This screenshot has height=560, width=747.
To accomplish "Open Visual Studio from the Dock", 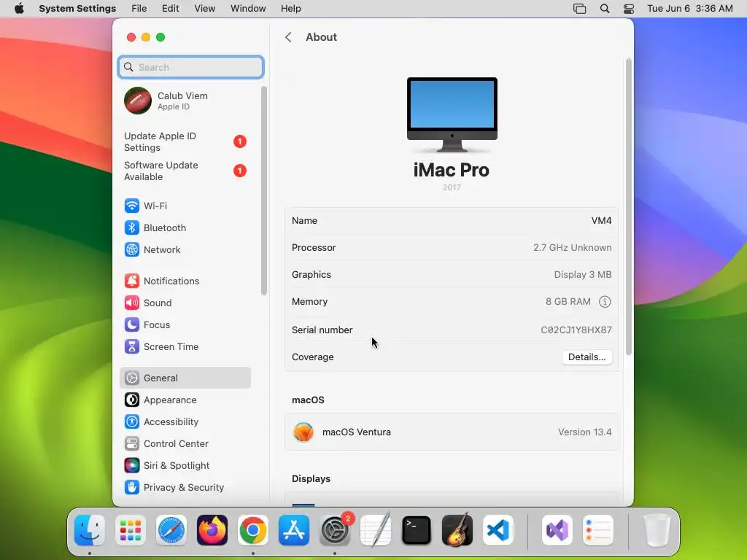I will pos(557,530).
